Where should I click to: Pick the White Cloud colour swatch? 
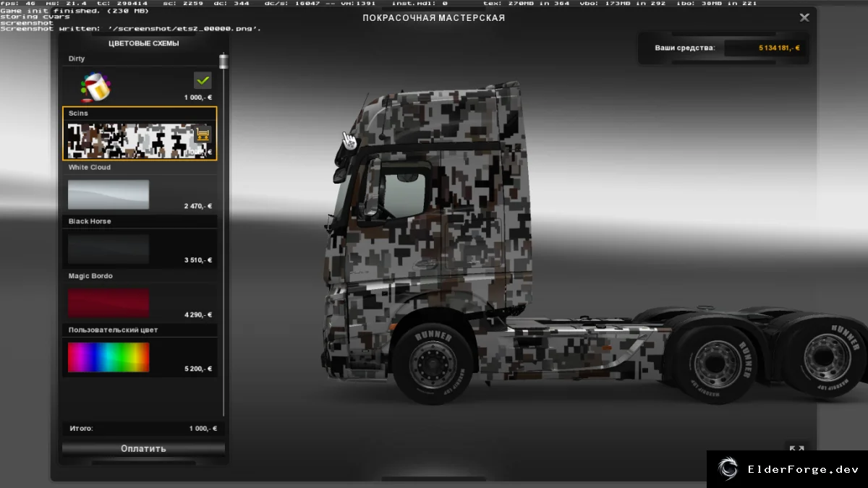[109, 194]
